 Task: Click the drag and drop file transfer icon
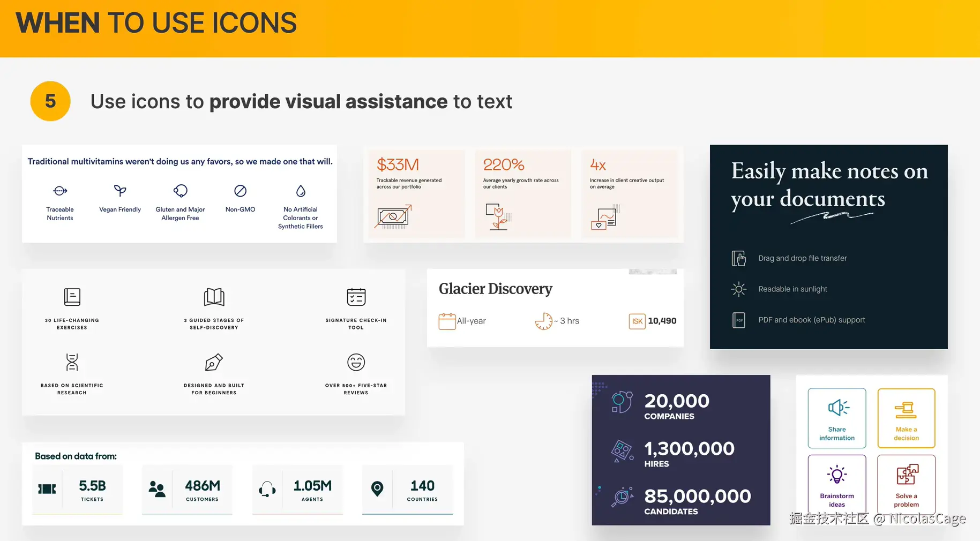pos(739,258)
